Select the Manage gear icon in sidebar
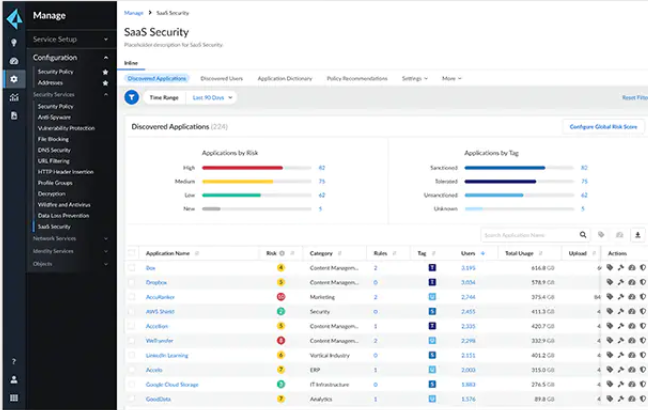 (x=14, y=79)
